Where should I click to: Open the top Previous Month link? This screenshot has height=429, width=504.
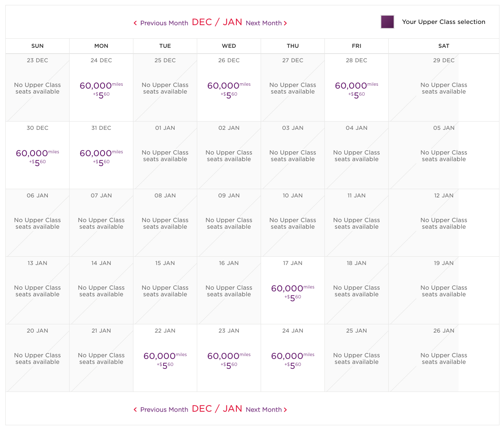pyautogui.click(x=164, y=23)
